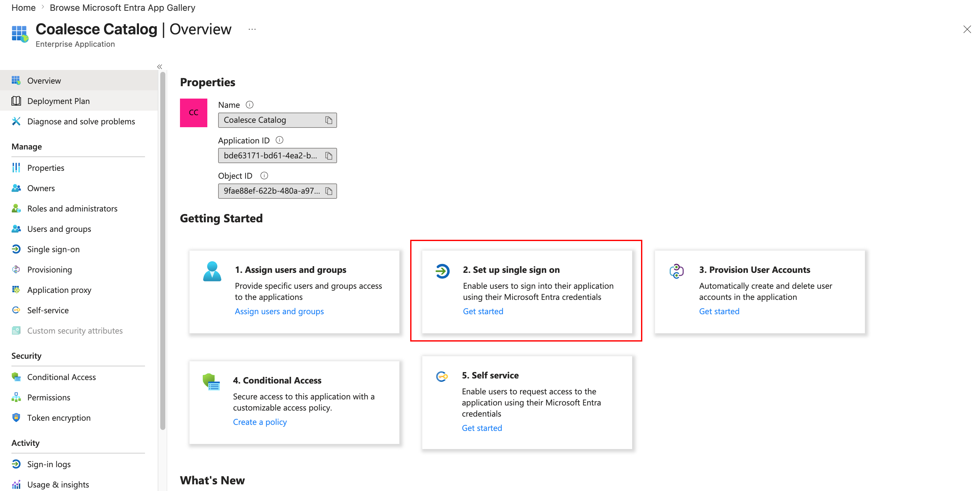Viewport: 980px width, 491px height.
Task: Open Deployment Plan menu item
Action: click(58, 101)
